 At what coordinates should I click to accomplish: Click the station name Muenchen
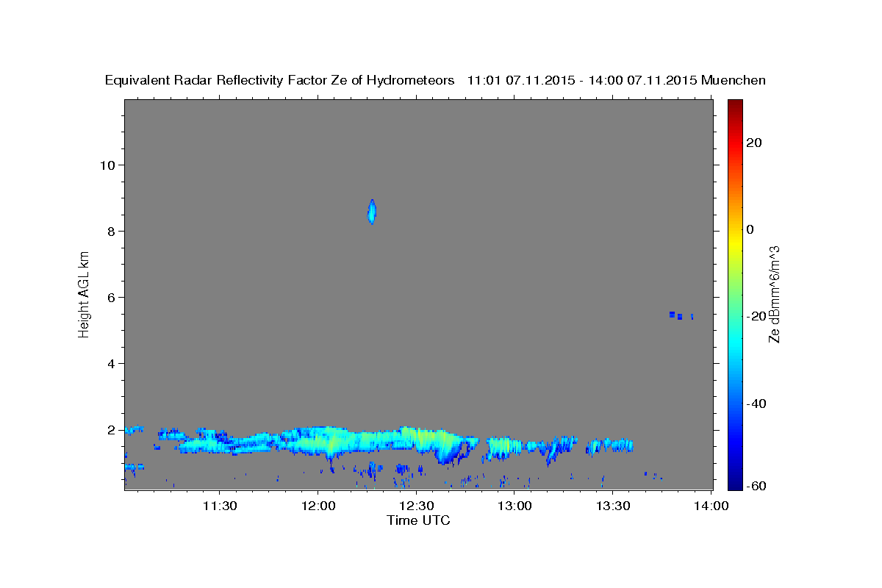734,80
